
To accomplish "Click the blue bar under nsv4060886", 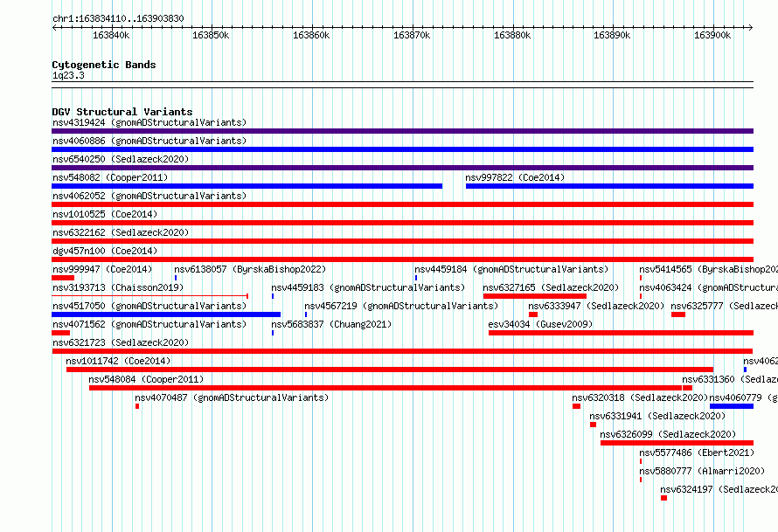I will pyautogui.click(x=402, y=149).
